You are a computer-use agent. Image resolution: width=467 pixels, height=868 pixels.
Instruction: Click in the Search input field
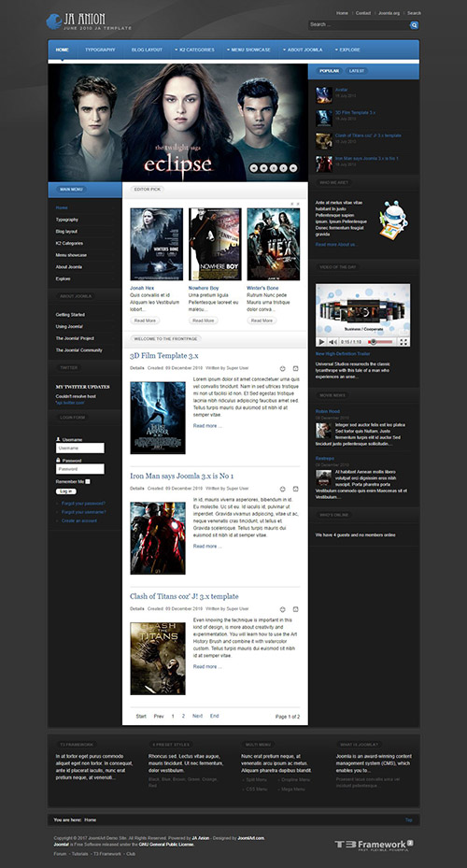(359, 25)
